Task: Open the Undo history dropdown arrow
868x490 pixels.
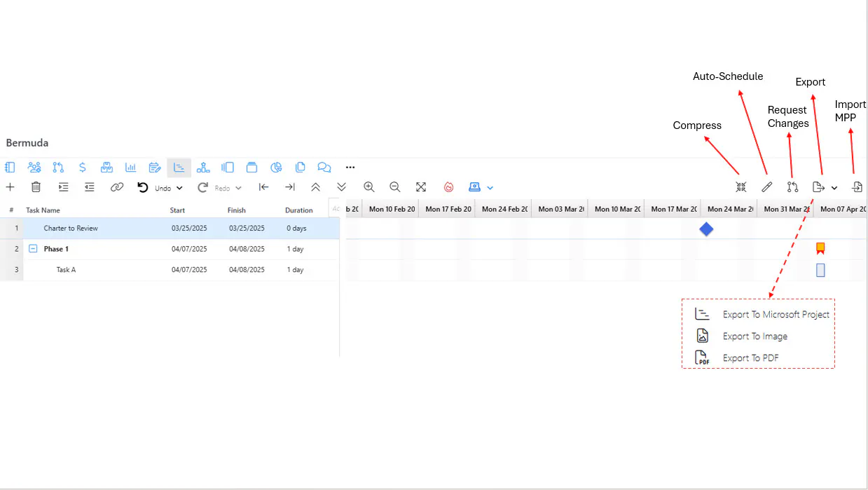Action: (x=179, y=188)
